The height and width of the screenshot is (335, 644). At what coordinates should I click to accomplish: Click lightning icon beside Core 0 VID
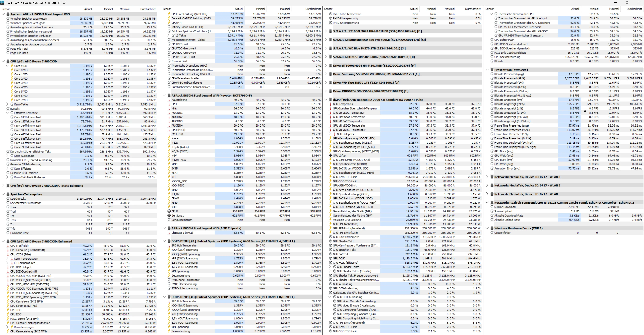[x=12, y=70]
